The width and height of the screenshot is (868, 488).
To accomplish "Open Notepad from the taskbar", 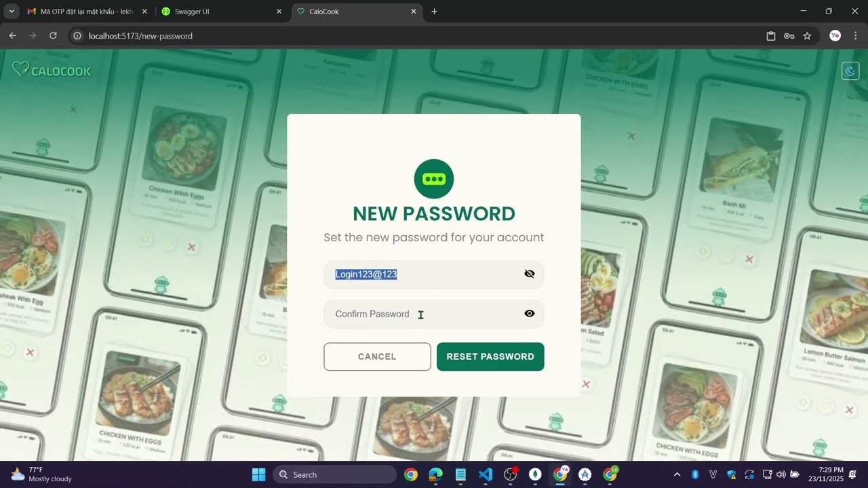I will coord(460,474).
